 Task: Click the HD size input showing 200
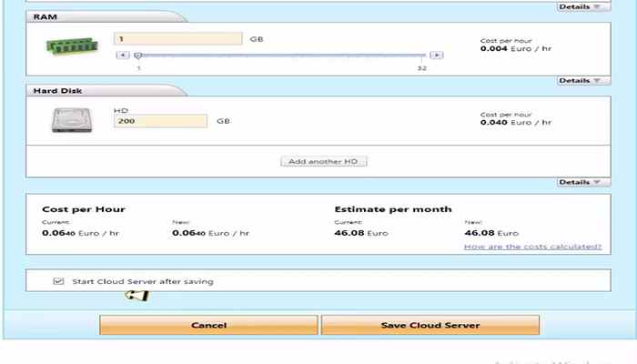click(x=160, y=121)
